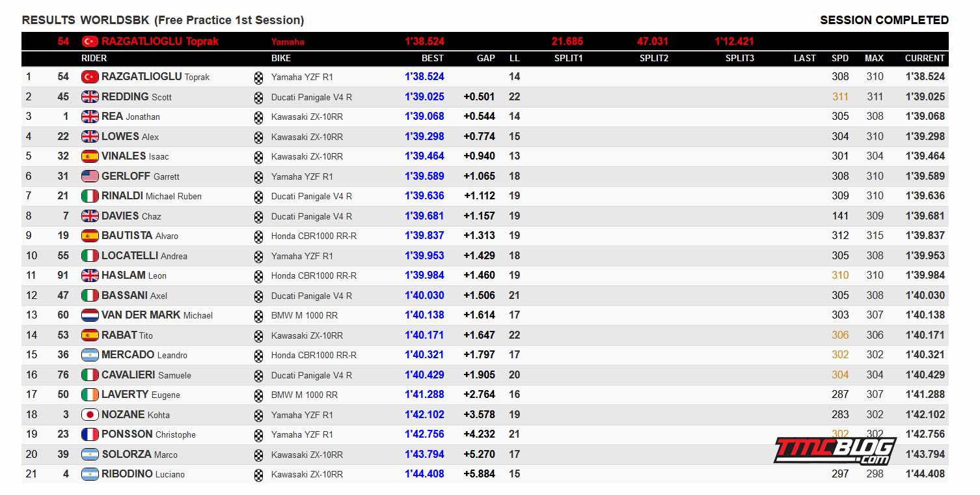Click 'Honda CBR1000 RR-R' in HASLAM's row
The width and height of the screenshot is (980, 495).
point(314,276)
